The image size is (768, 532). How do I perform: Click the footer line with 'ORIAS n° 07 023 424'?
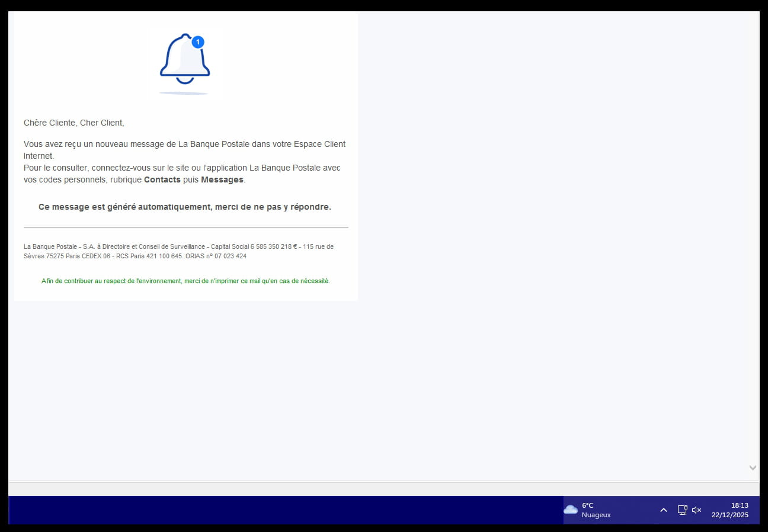coord(135,257)
